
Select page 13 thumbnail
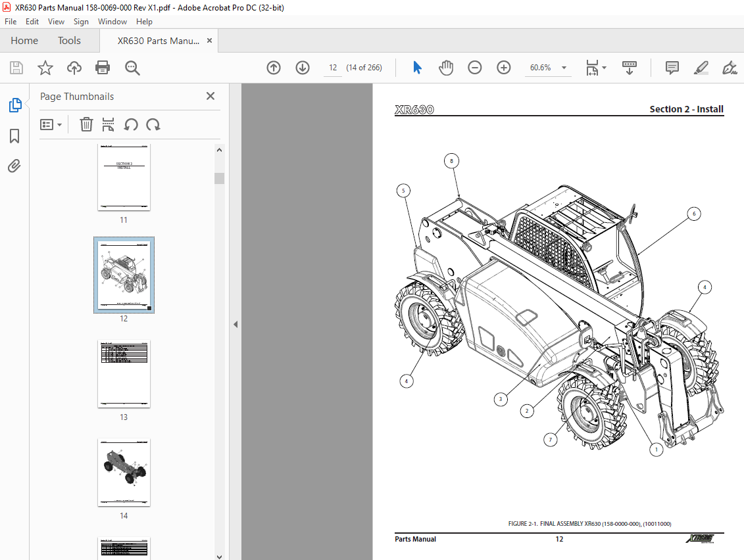(124, 373)
